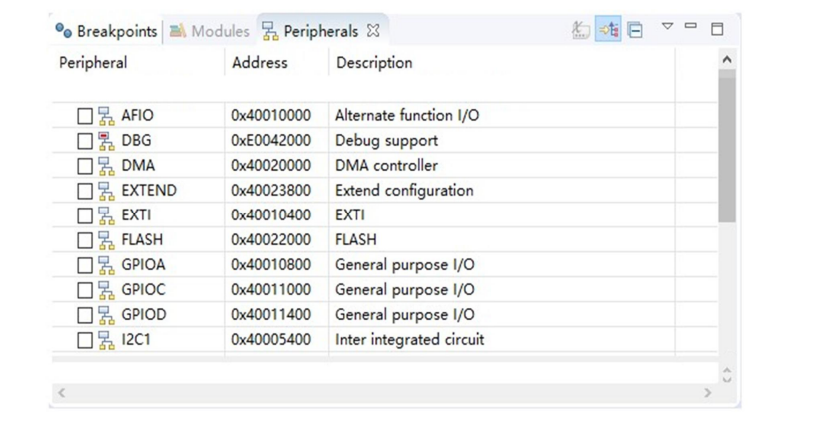The width and height of the screenshot is (819, 431).
Task: Select the GPIOA peripheral name
Action: 143,265
